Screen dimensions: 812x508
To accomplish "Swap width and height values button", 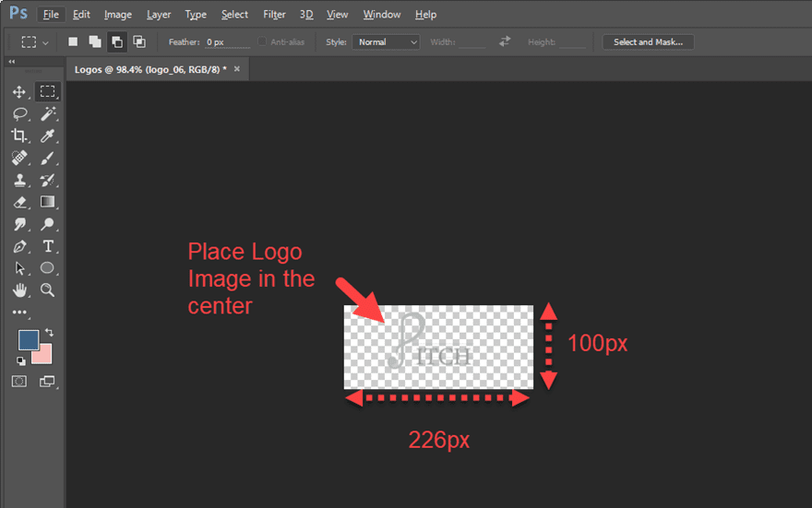I will 505,41.
